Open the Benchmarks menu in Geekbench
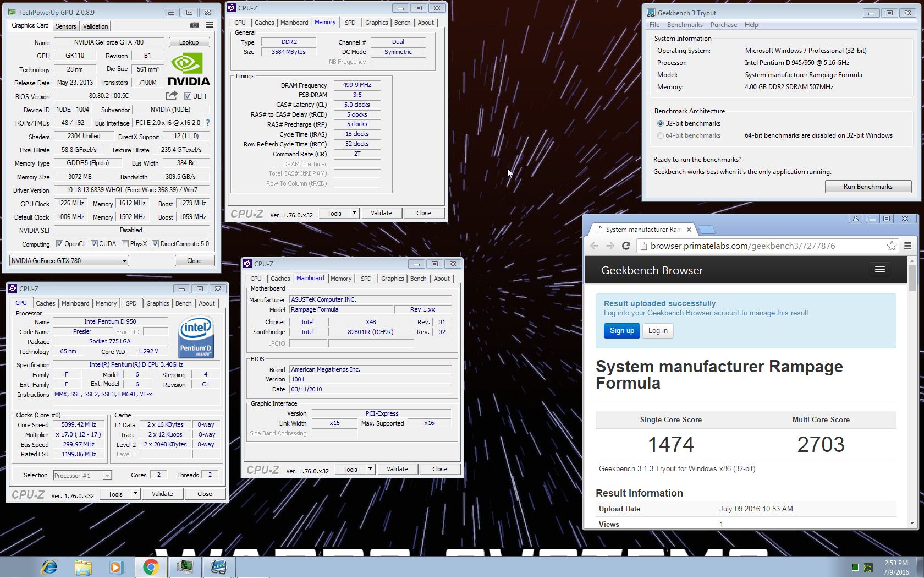Screen dimensions: 924x578 coord(685,25)
